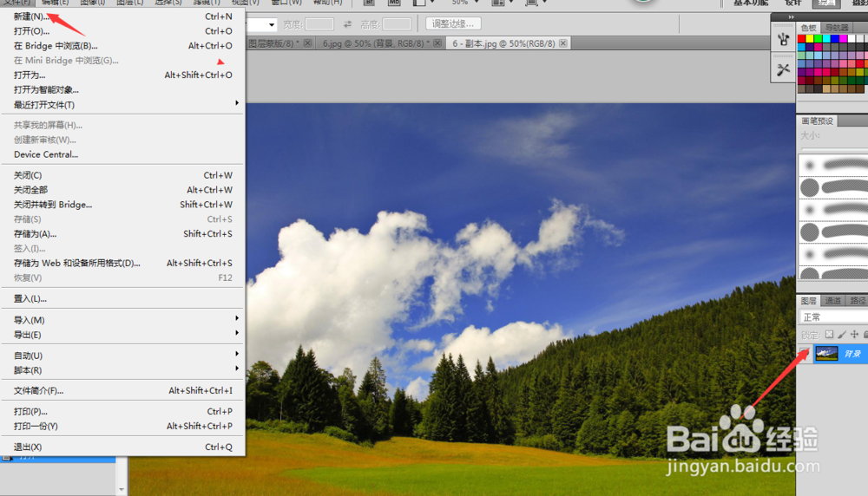Switch to 色板 panel tab
This screenshot has width=868, height=496.
pos(808,28)
